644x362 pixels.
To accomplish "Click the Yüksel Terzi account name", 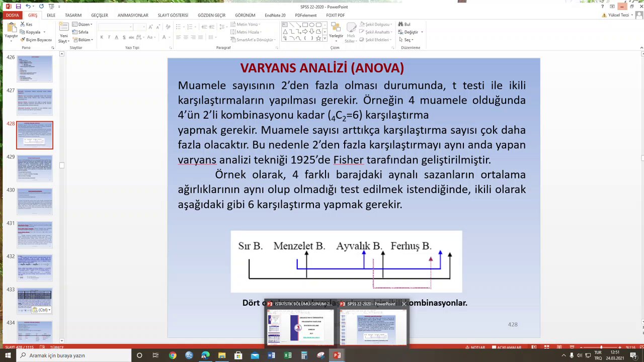I will click(x=618, y=15).
